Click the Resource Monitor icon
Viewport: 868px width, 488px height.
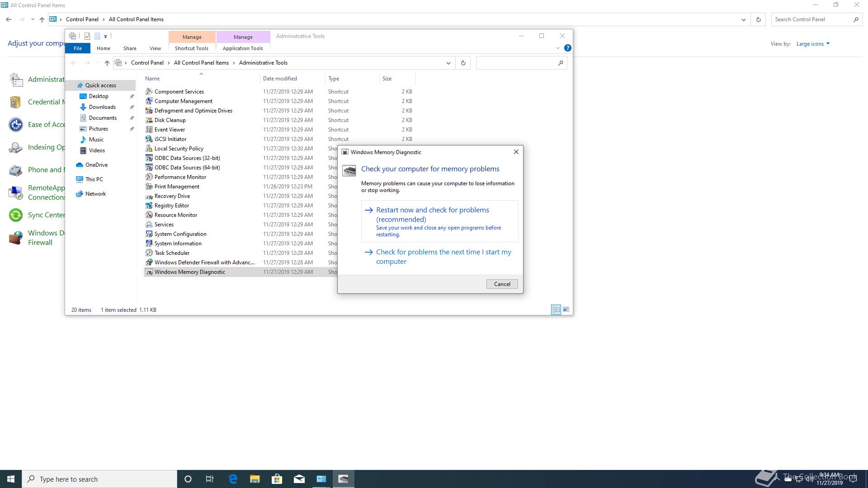click(149, 215)
